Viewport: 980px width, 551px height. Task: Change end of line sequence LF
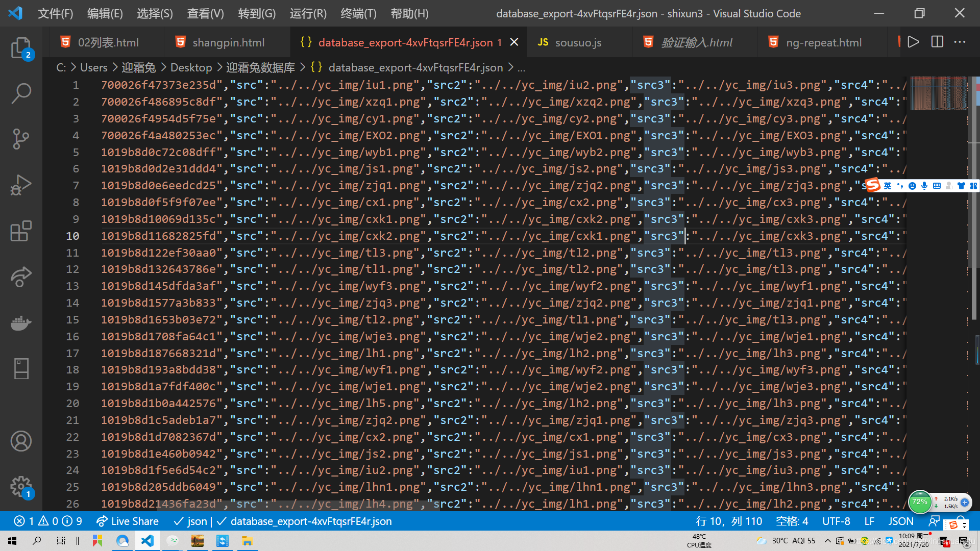tap(869, 521)
